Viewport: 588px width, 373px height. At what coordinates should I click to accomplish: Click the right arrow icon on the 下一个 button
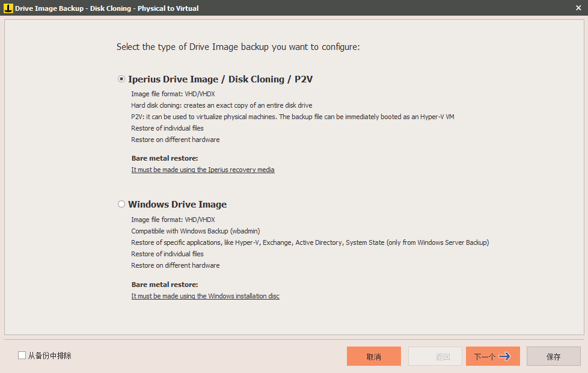(505, 356)
